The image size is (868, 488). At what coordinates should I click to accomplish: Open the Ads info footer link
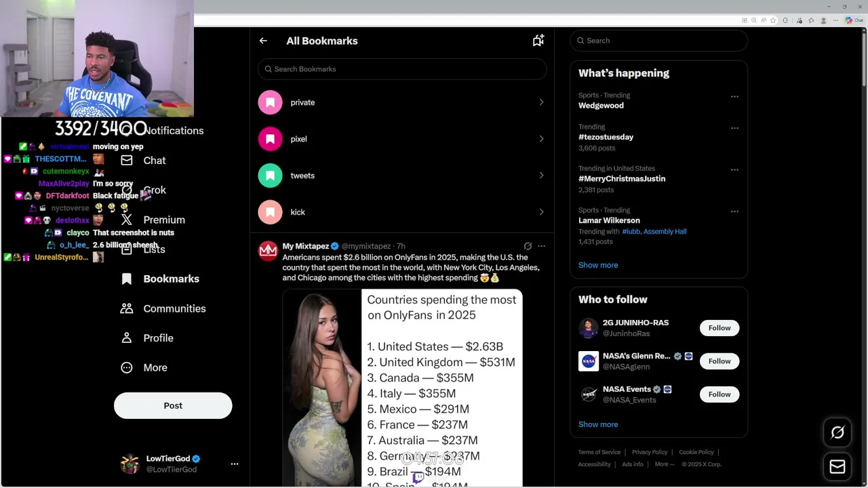tap(633, 464)
